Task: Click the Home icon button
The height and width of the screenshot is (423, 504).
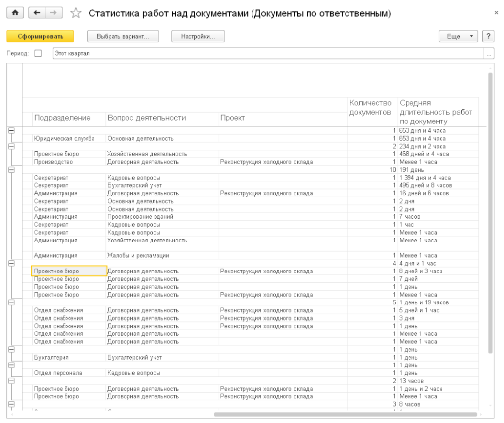Action: click(x=15, y=13)
